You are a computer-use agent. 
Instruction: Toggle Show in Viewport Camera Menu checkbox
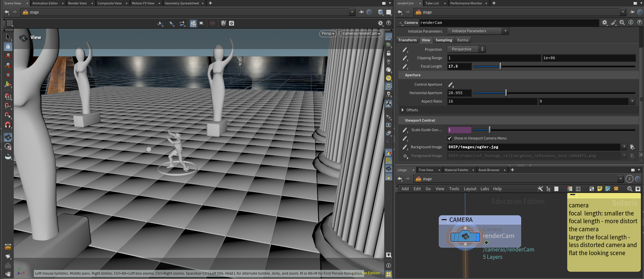pos(450,138)
